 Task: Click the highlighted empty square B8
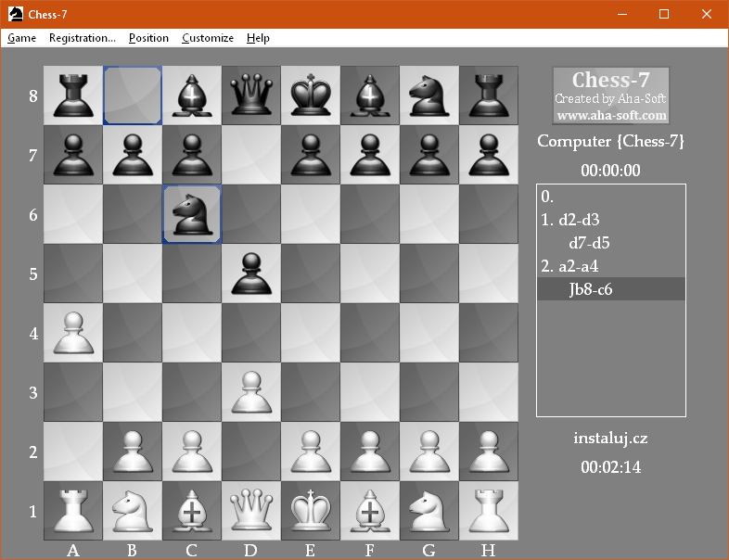tap(133, 95)
